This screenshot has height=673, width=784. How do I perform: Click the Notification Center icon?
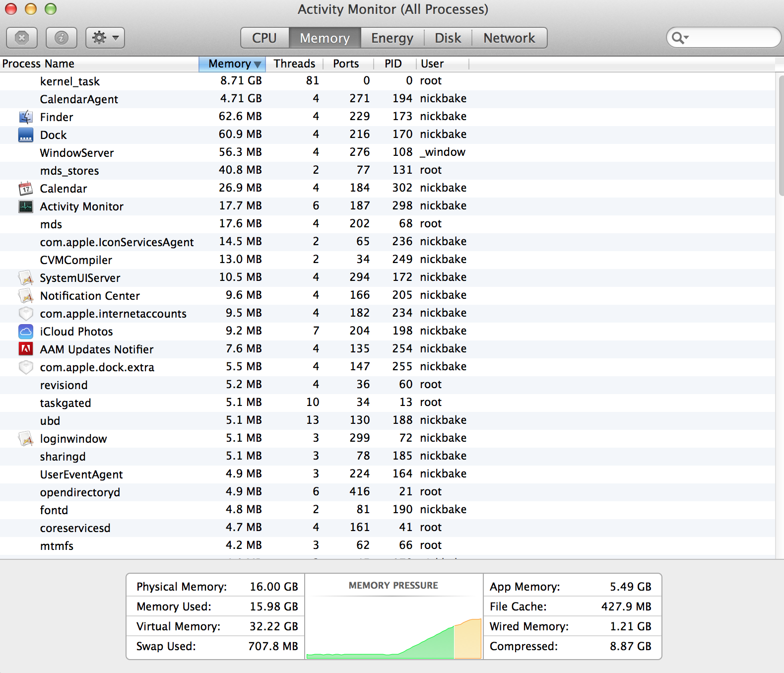point(26,296)
